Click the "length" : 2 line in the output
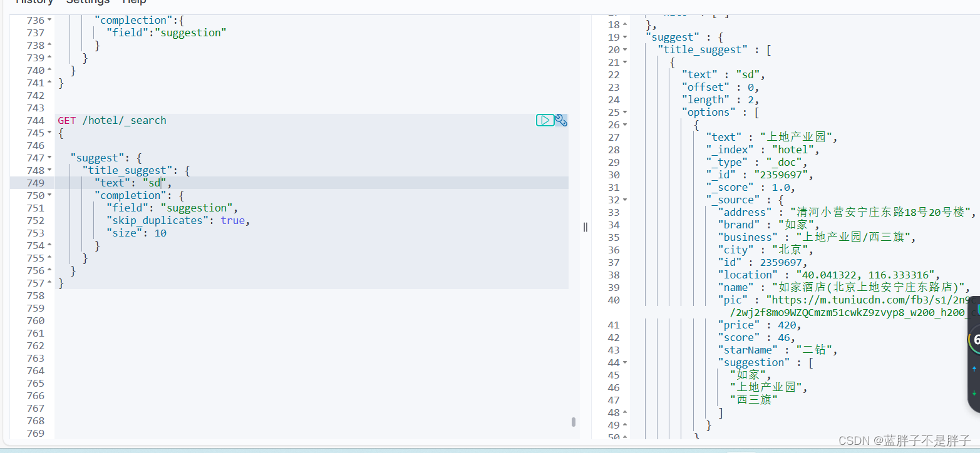Viewport: 980px width, 453px height. click(x=721, y=99)
